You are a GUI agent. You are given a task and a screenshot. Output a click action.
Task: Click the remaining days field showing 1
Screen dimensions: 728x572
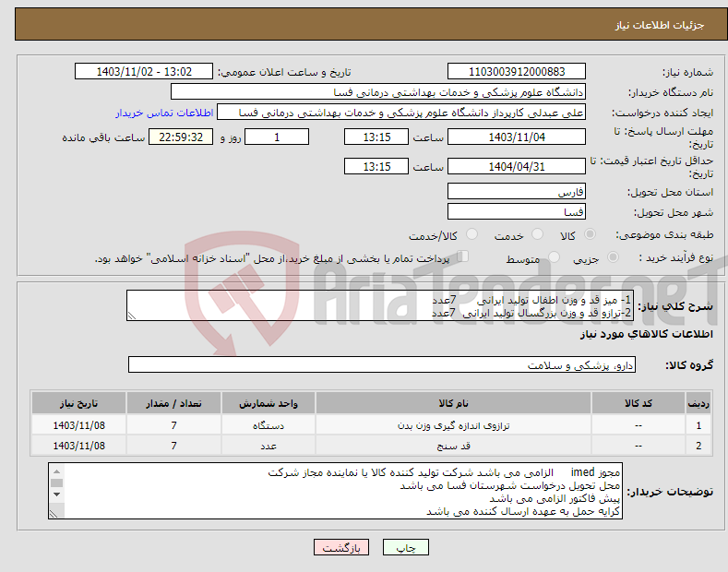(x=277, y=137)
